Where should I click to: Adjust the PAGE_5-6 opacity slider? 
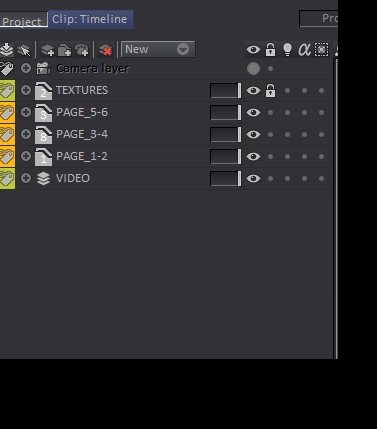(226, 113)
